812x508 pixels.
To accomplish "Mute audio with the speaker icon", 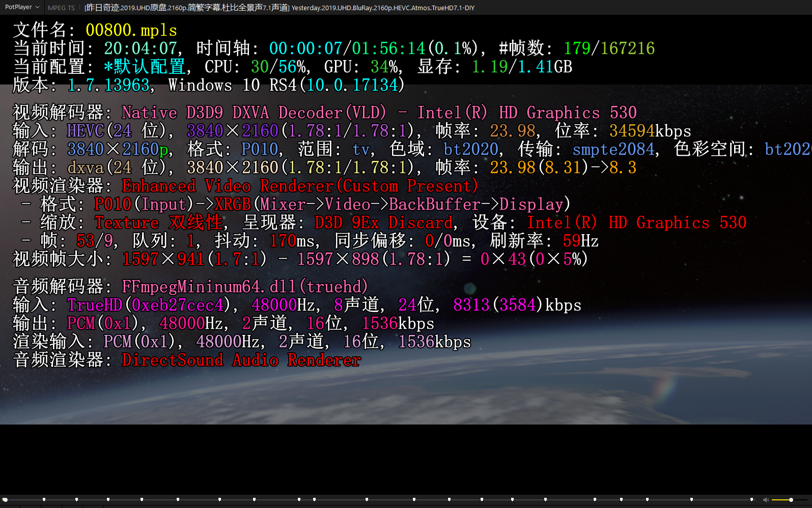I will pyautogui.click(x=766, y=500).
